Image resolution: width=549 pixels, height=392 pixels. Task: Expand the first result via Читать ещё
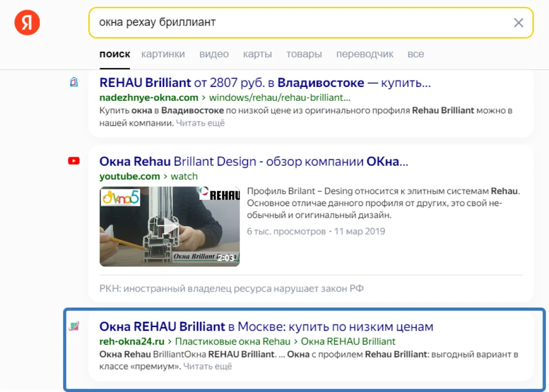[x=200, y=123]
